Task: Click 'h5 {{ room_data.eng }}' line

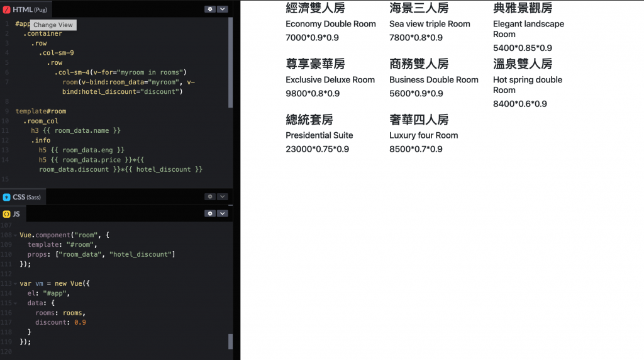Action: (81, 150)
